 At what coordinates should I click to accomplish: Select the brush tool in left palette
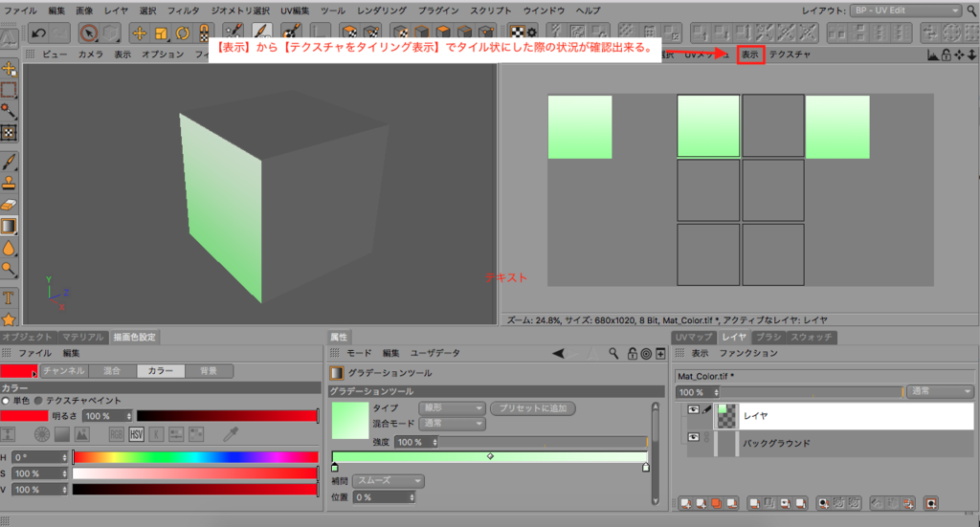click(x=9, y=162)
